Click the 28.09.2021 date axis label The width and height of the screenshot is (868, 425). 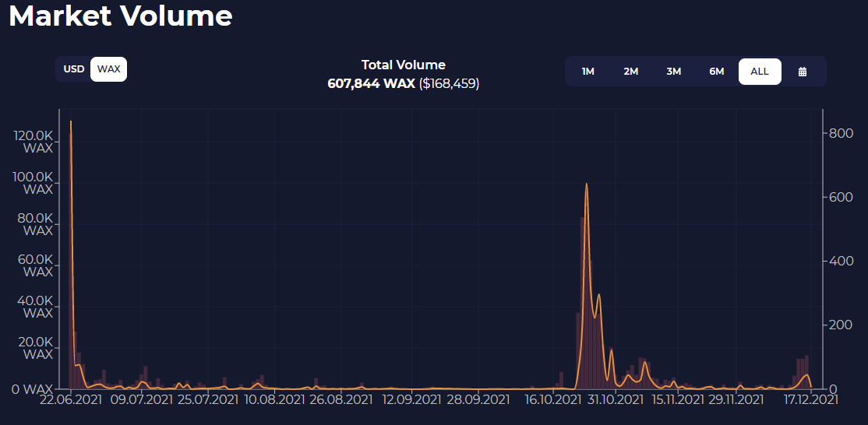point(479,399)
